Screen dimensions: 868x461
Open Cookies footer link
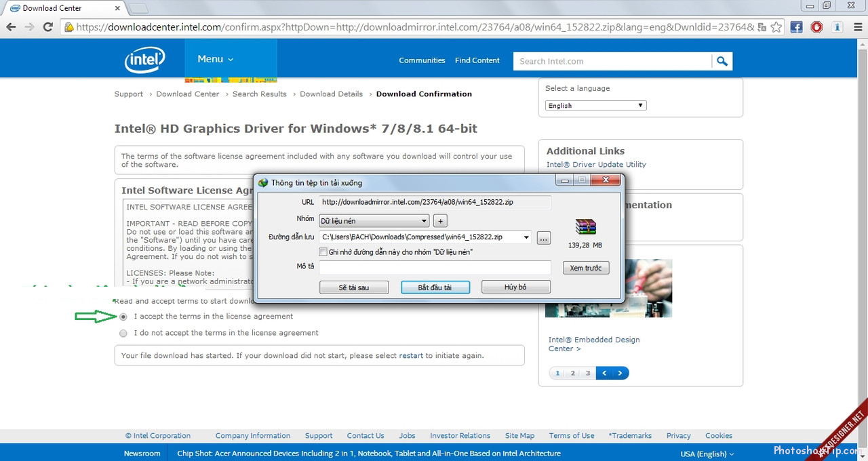(719, 436)
